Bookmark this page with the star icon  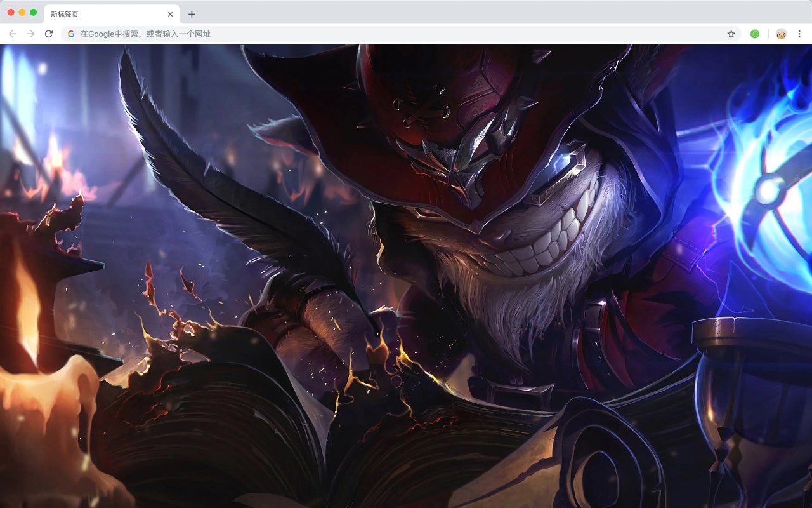pyautogui.click(x=731, y=34)
